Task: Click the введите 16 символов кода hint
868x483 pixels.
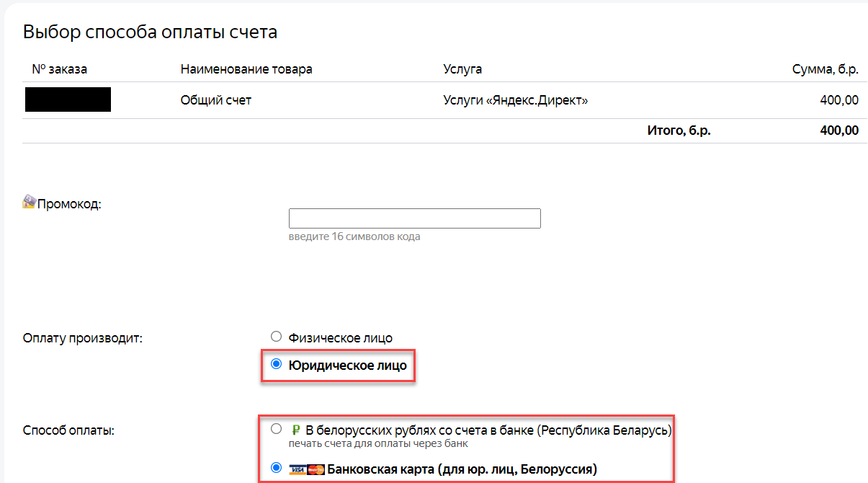Action: (354, 236)
